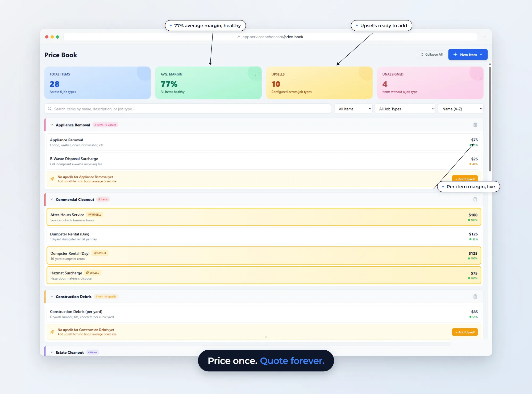Viewport: 532px width, 394px height.
Task: Open the Appliance Removal $75 item row
Action: coord(264,142)
